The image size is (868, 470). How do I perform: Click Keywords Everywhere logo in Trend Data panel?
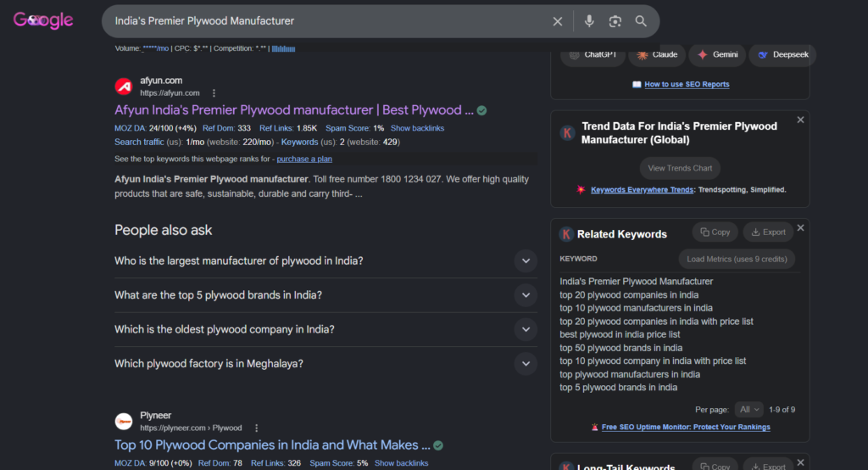pos(567,133)
